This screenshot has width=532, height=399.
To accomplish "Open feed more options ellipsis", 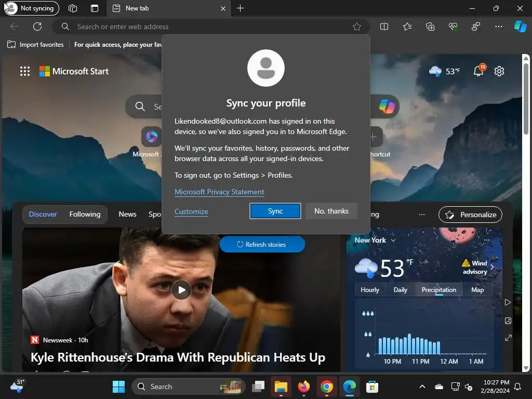I will click(x=422, y=215).
